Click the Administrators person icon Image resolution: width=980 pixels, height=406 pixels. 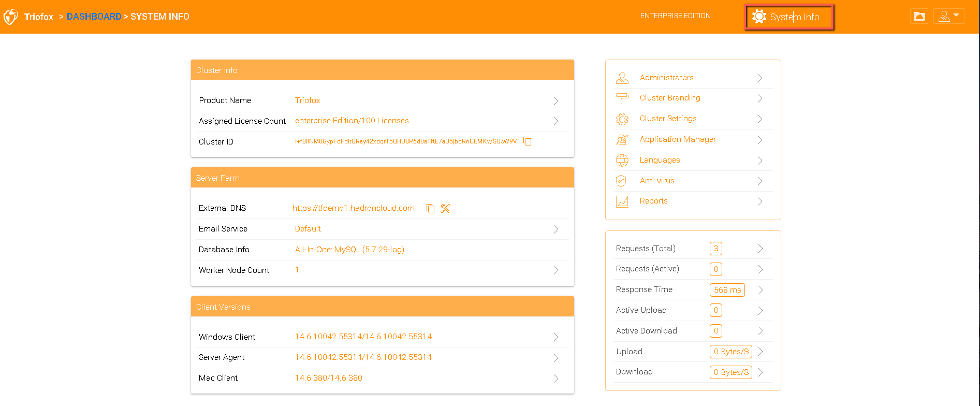click(x=622, y=78)
